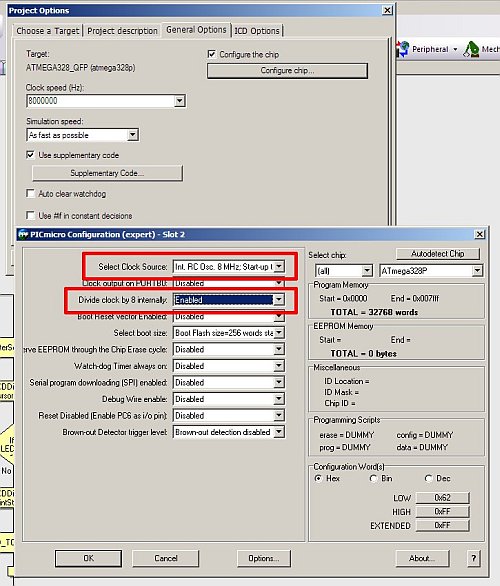Switch to the Project description tab

click(x=122, y=31)
